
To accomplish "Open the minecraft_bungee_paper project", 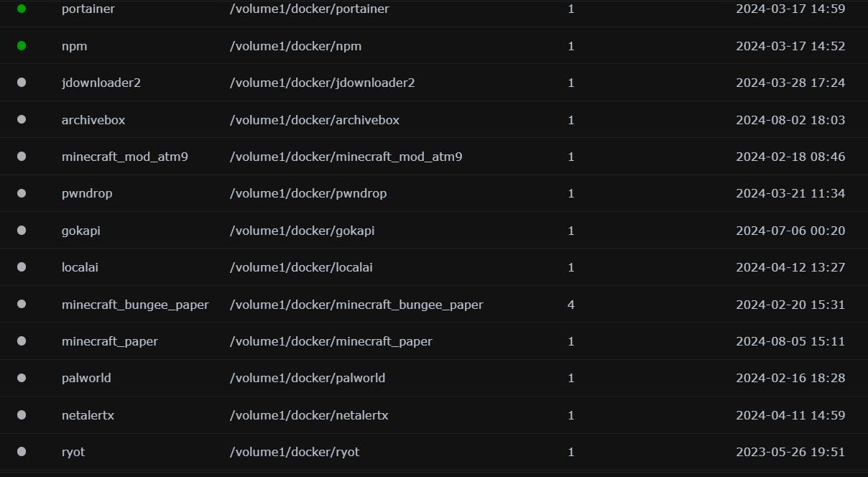I will coord(135,305).
